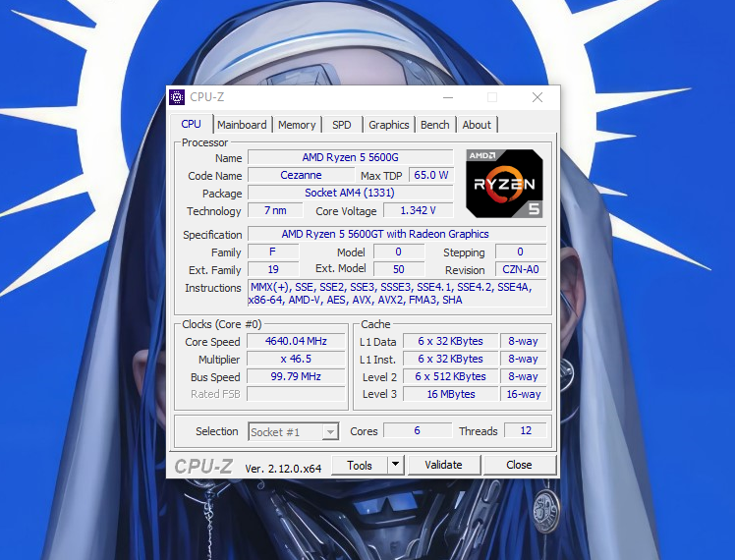This screenshot has height=560, width=735.
Task: Click the Instructions list starting with MMX(+)
Action: (397, 294)
